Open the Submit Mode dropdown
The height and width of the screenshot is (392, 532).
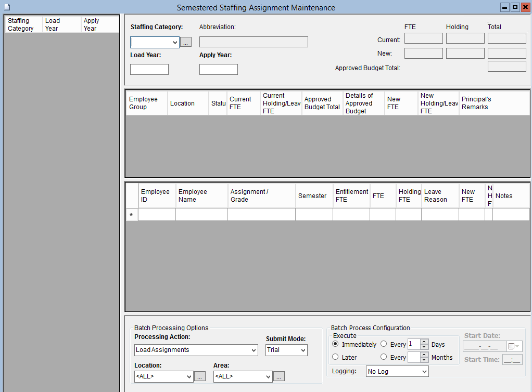303,350
